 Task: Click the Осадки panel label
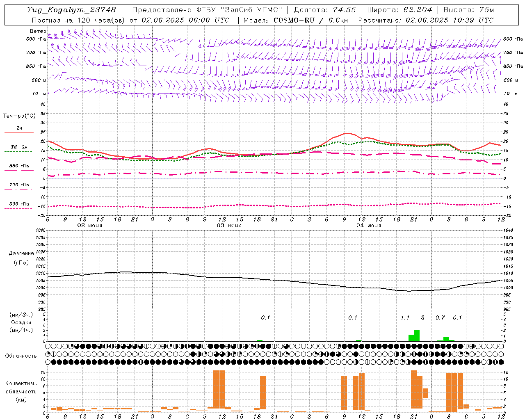click(21, 322)
